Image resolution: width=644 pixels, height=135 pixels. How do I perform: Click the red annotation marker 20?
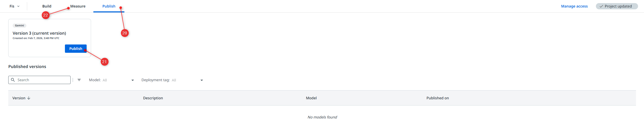[125, 33]
